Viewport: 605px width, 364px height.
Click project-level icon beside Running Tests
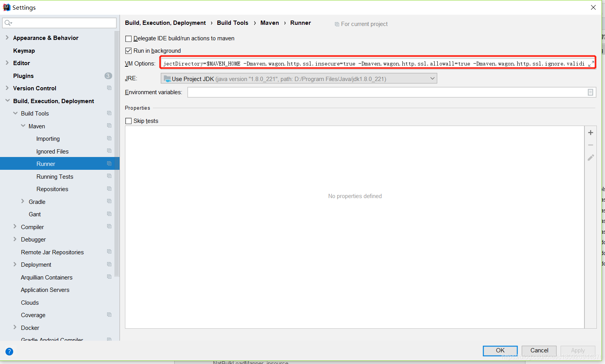click(x=109, y=176)
